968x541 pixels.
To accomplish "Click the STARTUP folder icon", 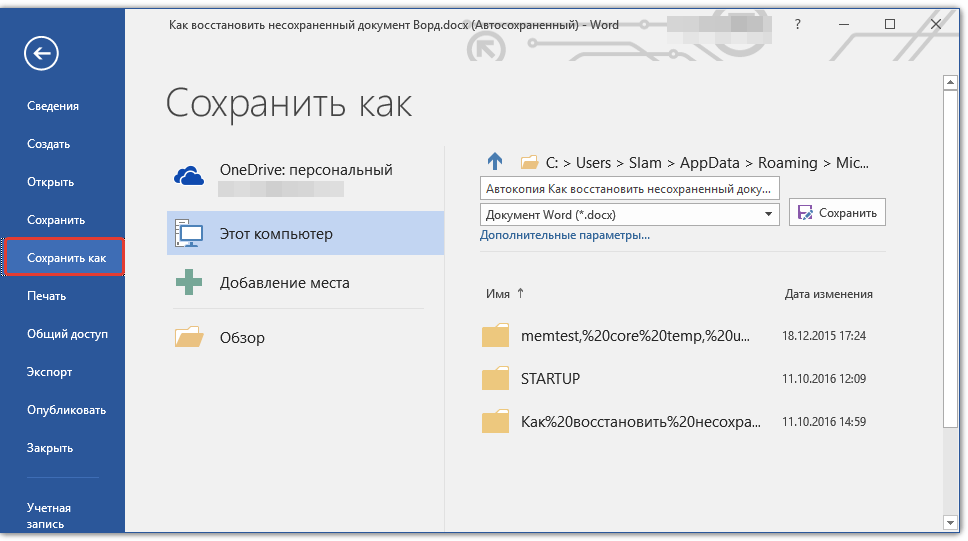I will (495, 378).
